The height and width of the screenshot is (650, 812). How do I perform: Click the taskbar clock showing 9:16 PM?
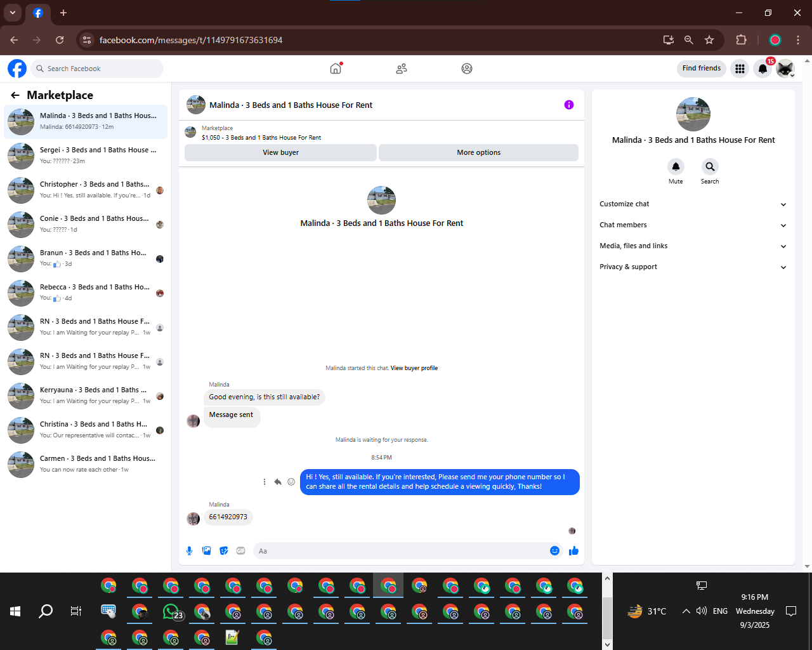pyautogui.click(x=755, y=611)
